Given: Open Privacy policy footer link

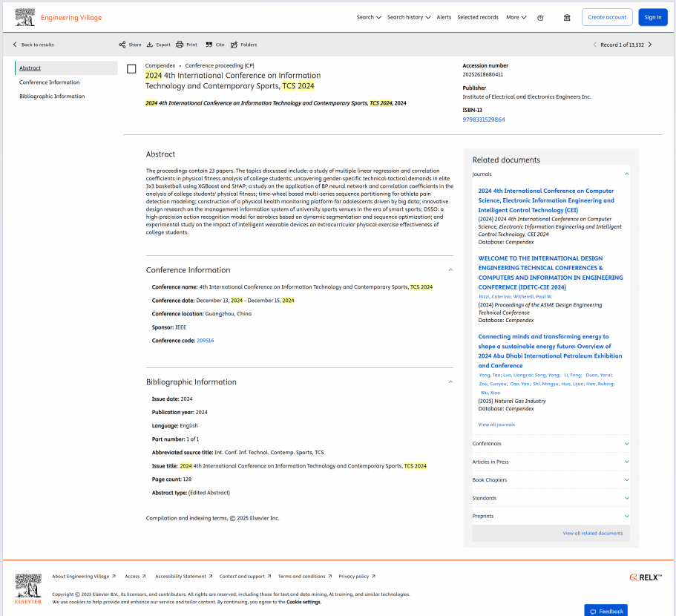Looking at the screenshot, I should point(356,577).
